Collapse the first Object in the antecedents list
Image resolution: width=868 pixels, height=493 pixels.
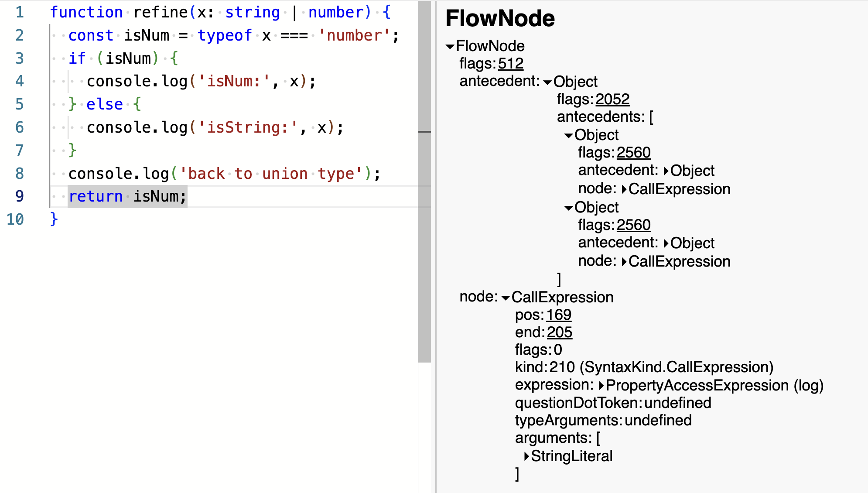tap(569, 136)
